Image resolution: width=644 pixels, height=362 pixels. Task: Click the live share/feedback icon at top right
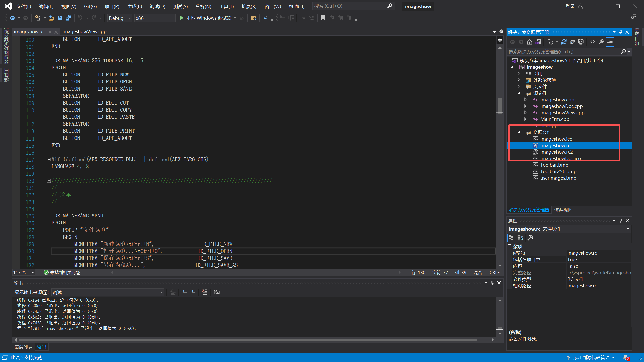[633, 17]
